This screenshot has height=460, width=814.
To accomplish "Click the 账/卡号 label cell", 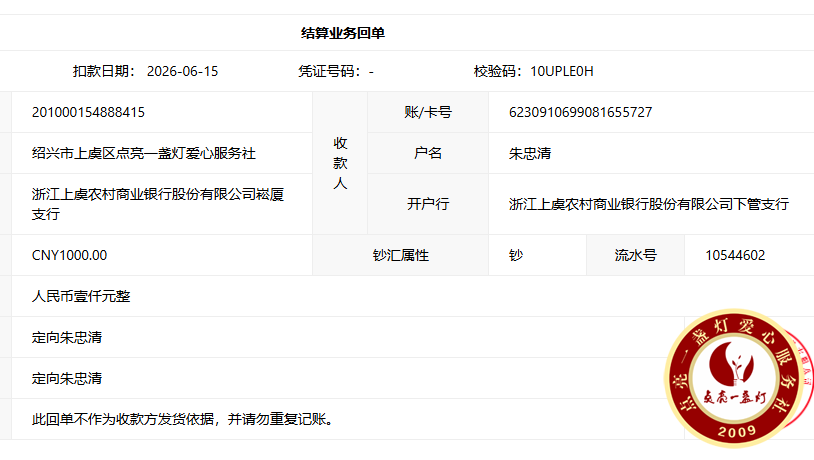I will pyautogui.click(x=428, y=112).
